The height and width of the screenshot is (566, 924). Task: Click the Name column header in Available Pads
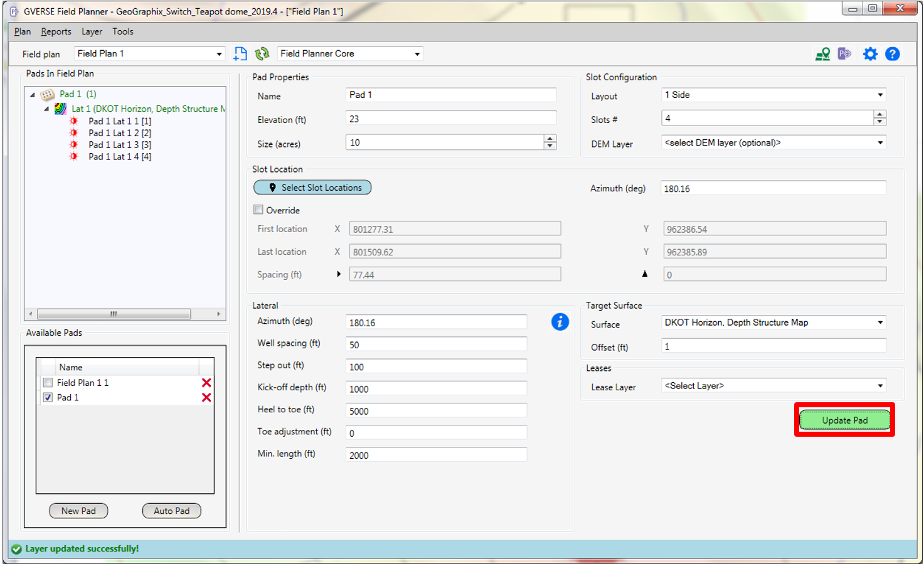(x=70, y=367)
